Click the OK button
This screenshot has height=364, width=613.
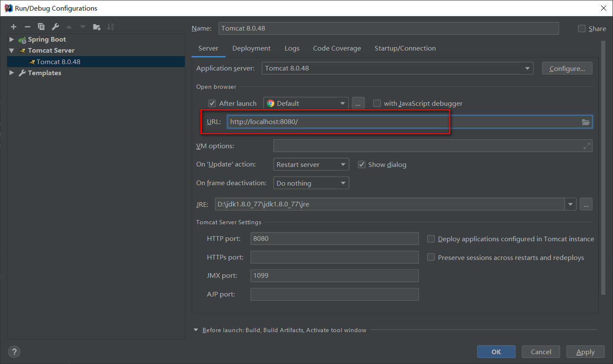pos(496,352)
